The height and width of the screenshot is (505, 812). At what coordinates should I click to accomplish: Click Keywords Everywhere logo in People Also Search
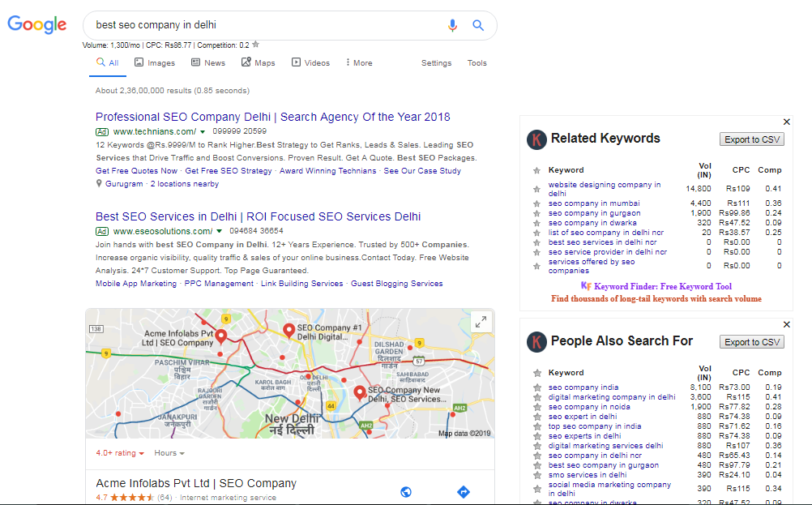point(536,342)
